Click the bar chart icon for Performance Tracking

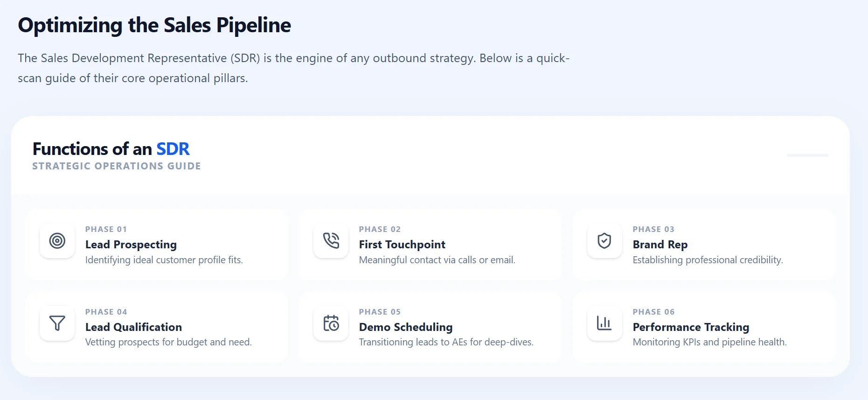coord(604,323)
